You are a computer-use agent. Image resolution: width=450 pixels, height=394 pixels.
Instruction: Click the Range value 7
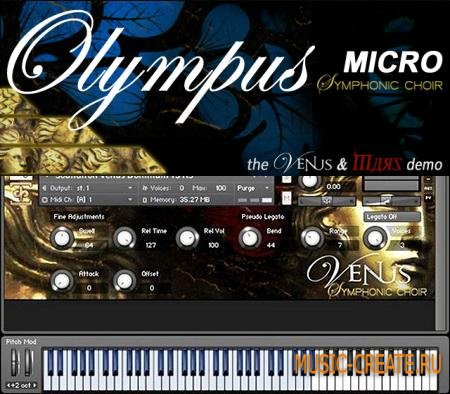pyautogui.click(x=340, y=245)
